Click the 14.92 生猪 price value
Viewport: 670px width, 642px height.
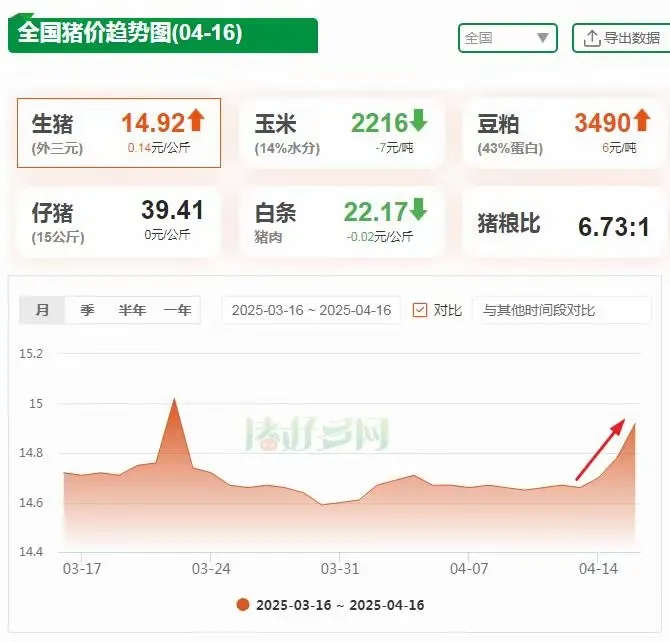pyautogui.click(x=153, y=123)
